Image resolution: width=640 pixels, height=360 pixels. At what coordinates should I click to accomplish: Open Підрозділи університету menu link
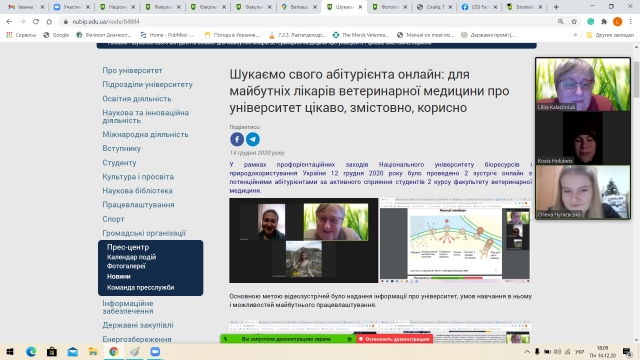[147, 84]
